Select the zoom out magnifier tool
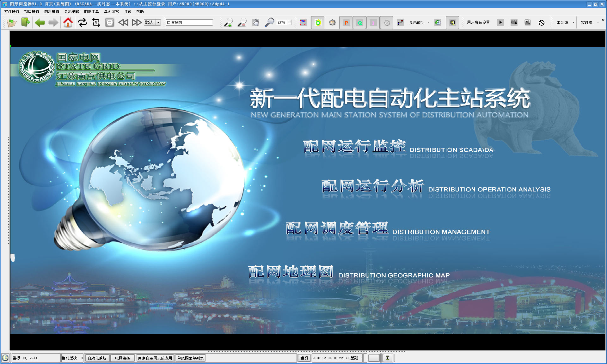This screenshot has width=607, height=364. 242,22
